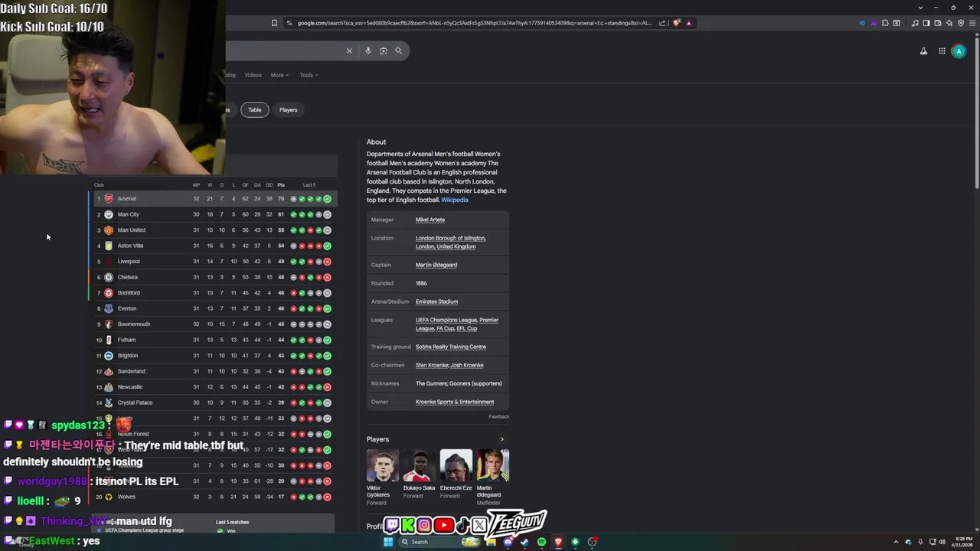Select the Brentford table row
The height and width of the screenshot is (551, 980).
214,292
